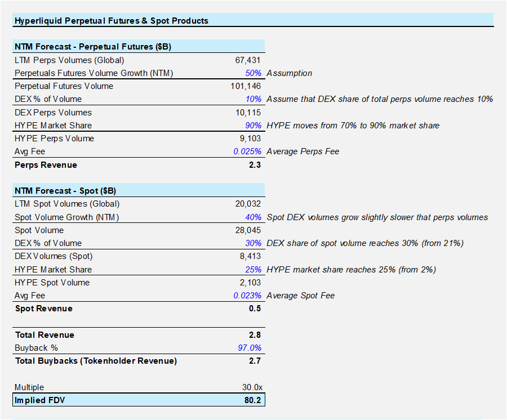Viewport: 507px width, 420px height.
Task: Click the 0.025% average perps fee cell
Action: click(x=247, y=151)
